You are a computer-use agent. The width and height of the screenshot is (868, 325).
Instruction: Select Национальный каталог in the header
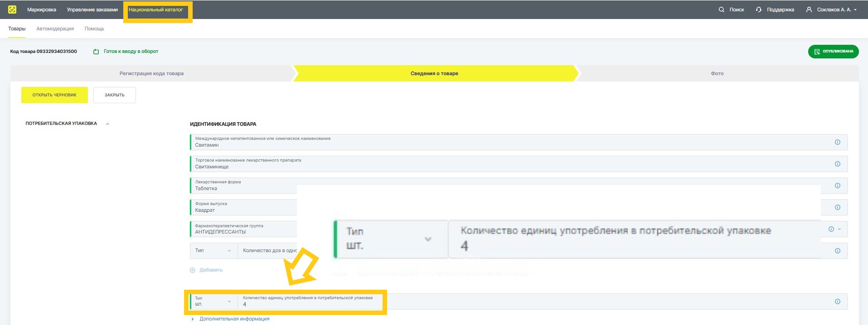pos(156,10)
